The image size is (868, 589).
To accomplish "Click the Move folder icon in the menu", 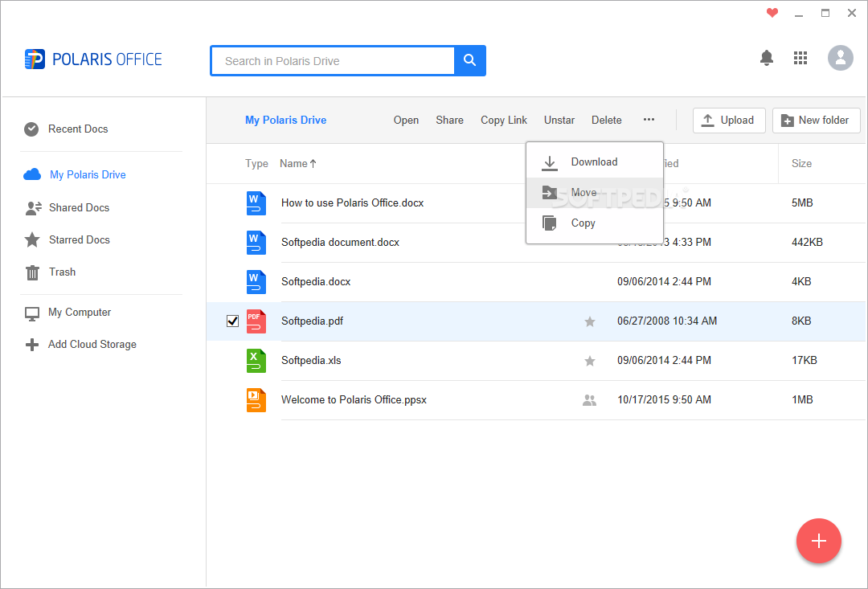I will pos(549,192).
